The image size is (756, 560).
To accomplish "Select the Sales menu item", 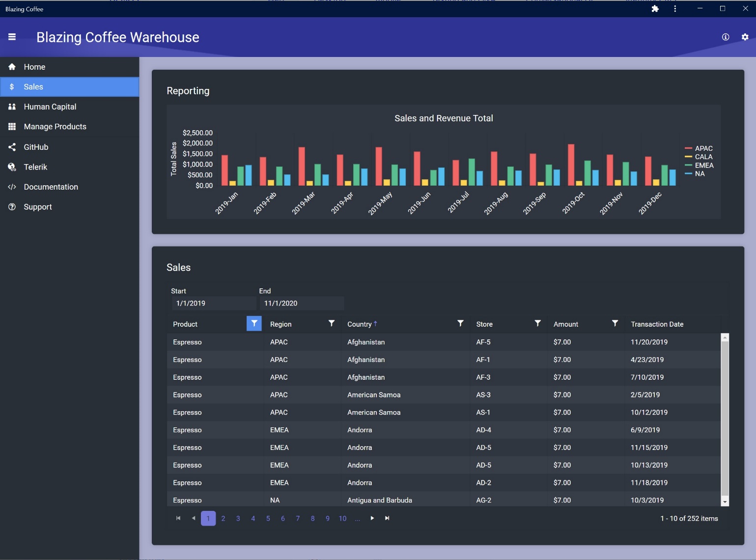I will tap(70, 87).
